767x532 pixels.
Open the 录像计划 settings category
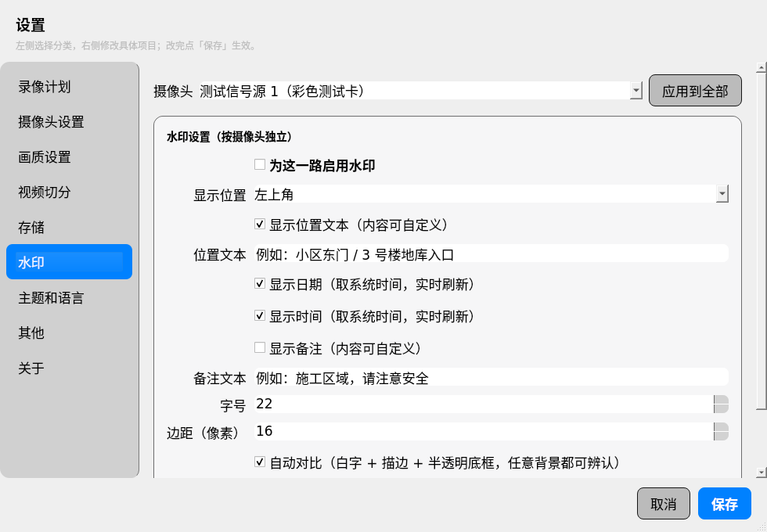[69, 87]
